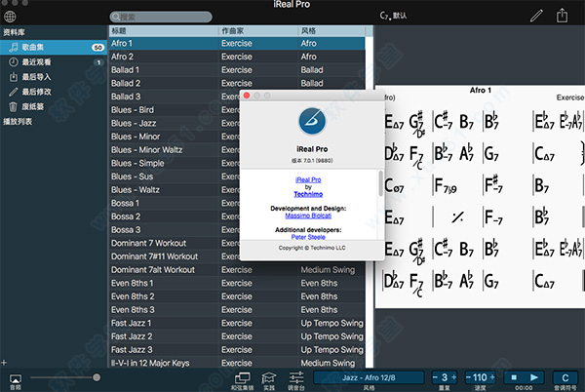Open the mixer 调音台 sliders icon
The image size is (585, 392).
point(296,377)
